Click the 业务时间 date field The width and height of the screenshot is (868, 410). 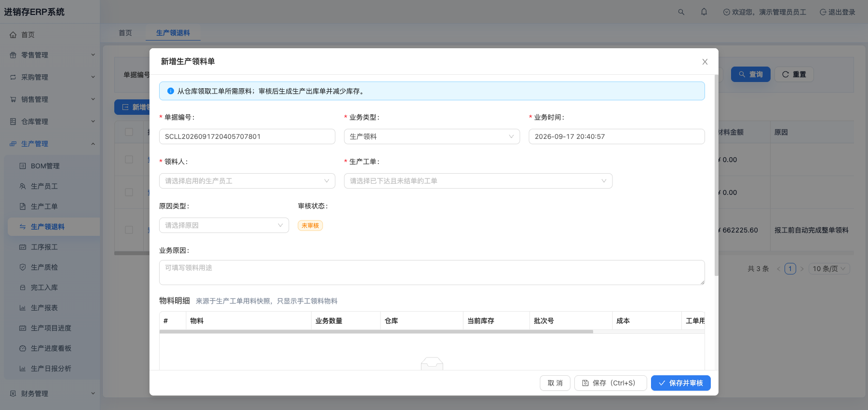(617, 137)
